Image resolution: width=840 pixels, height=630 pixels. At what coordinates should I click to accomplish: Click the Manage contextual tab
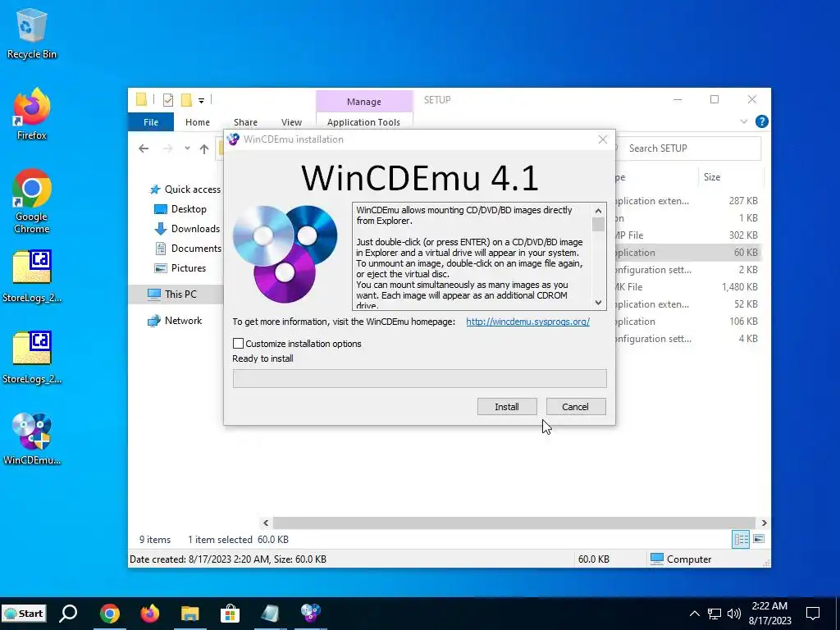(x=363, y=101)
